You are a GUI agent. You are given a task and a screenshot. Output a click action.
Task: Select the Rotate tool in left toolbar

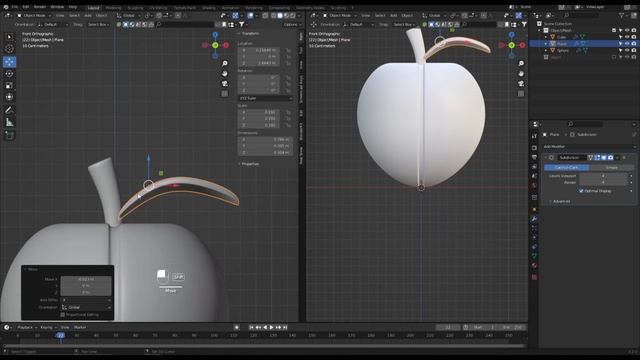click(x=9, y=74)
